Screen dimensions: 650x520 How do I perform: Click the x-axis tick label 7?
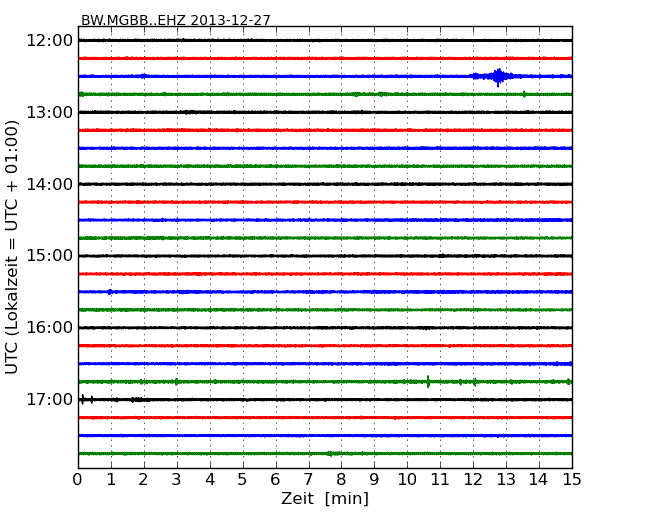pyautogui.click(x=308, y=480)
